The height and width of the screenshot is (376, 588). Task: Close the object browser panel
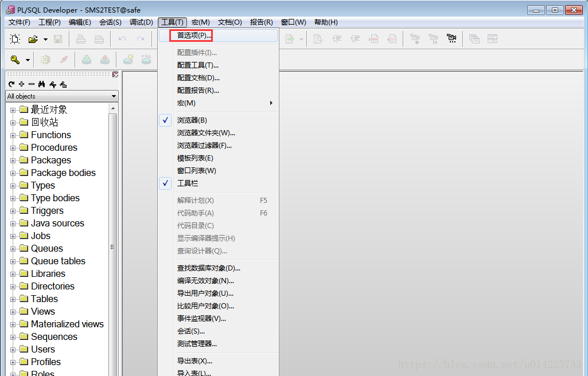(115, 75)
